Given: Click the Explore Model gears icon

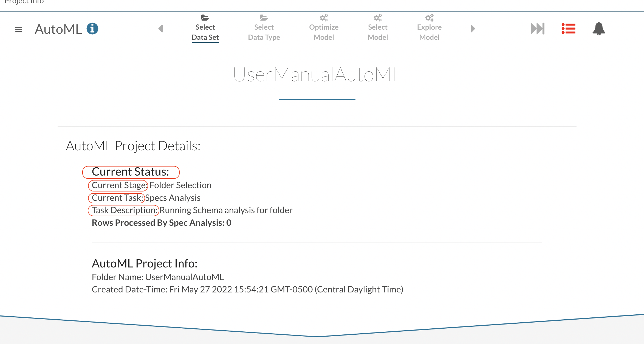Looking at the screenshot, I should [x=429, y=18].
